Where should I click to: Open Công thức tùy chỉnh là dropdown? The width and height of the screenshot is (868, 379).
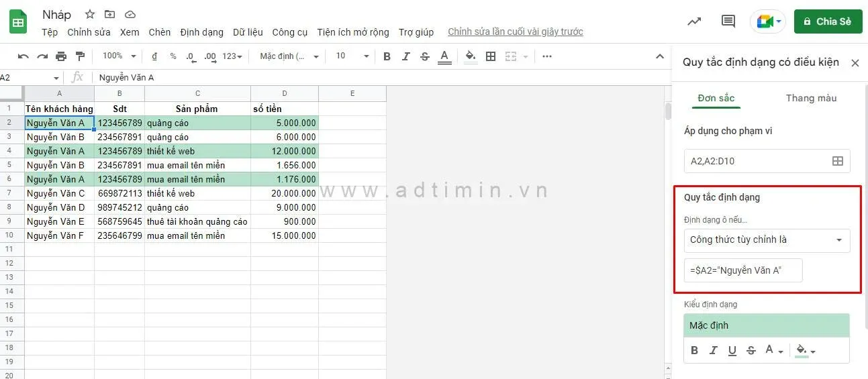[x=767, y=240]
